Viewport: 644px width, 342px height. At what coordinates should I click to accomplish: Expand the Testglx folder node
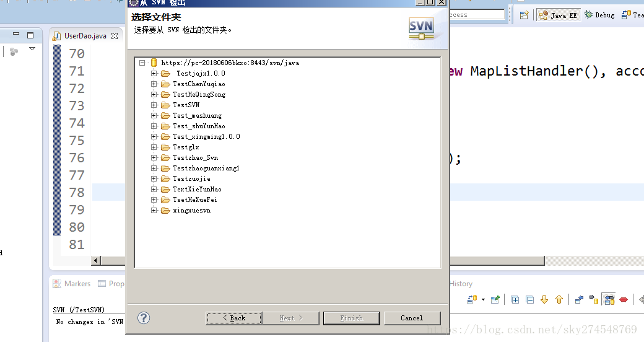(x=154, y=147)
